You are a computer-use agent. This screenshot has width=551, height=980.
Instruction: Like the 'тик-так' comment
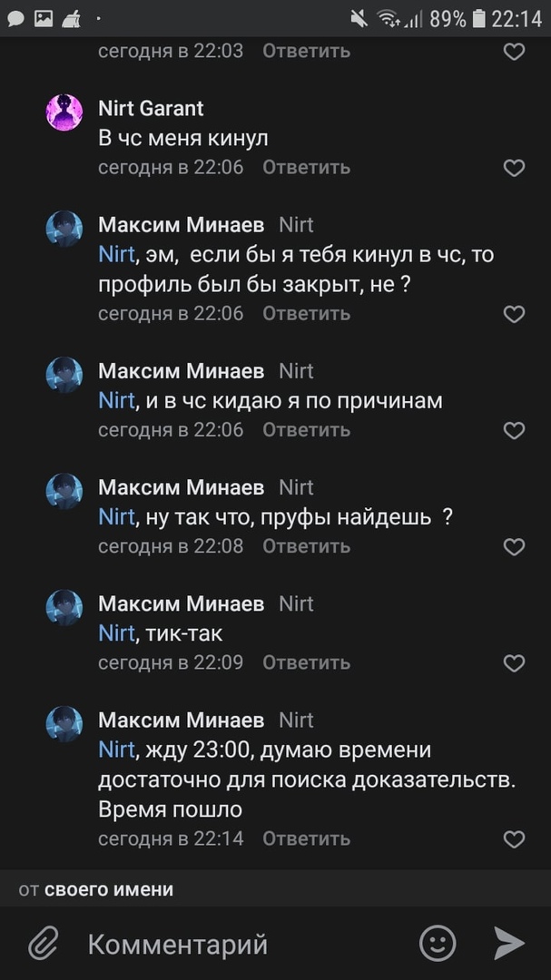[x=514, y=663]
